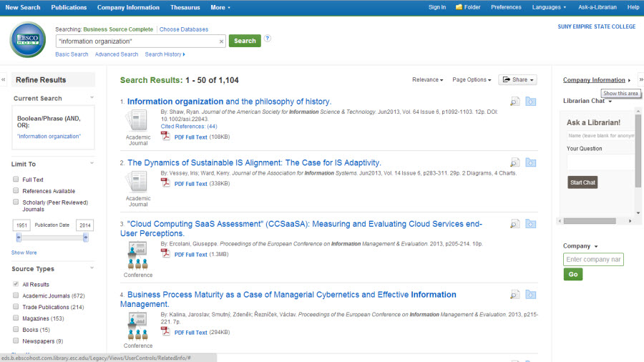Open the Choose Databases link
Image resolution: width=644 pixels, height=362 pixels.
pyautogui.click(x=184, y=29)
